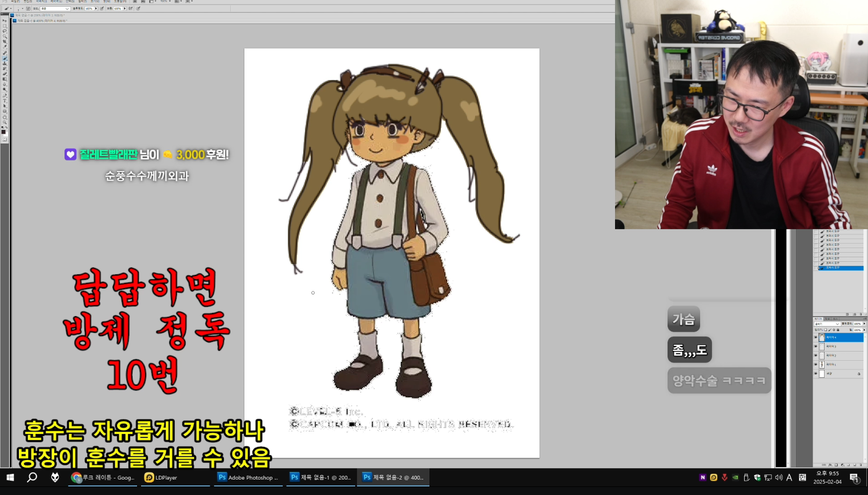Hide 레이어 3 layer visibility

coord(815,346)
